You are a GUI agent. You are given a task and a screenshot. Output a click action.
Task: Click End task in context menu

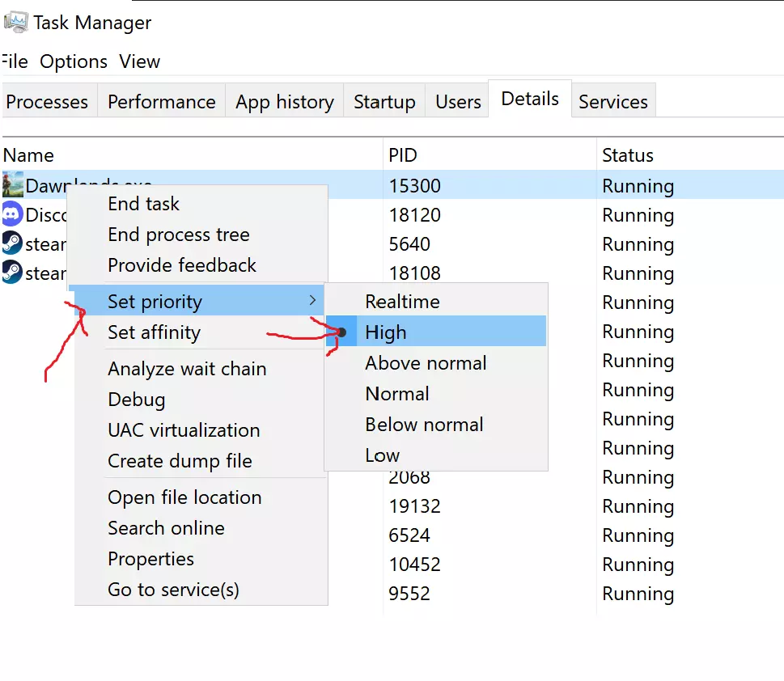(x=143, y=204)
